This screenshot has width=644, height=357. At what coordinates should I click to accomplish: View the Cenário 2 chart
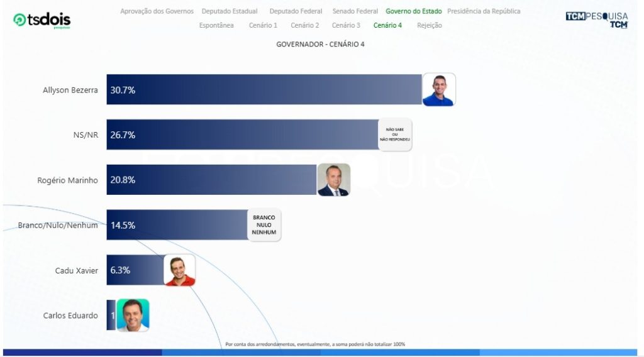coord(304,25)
